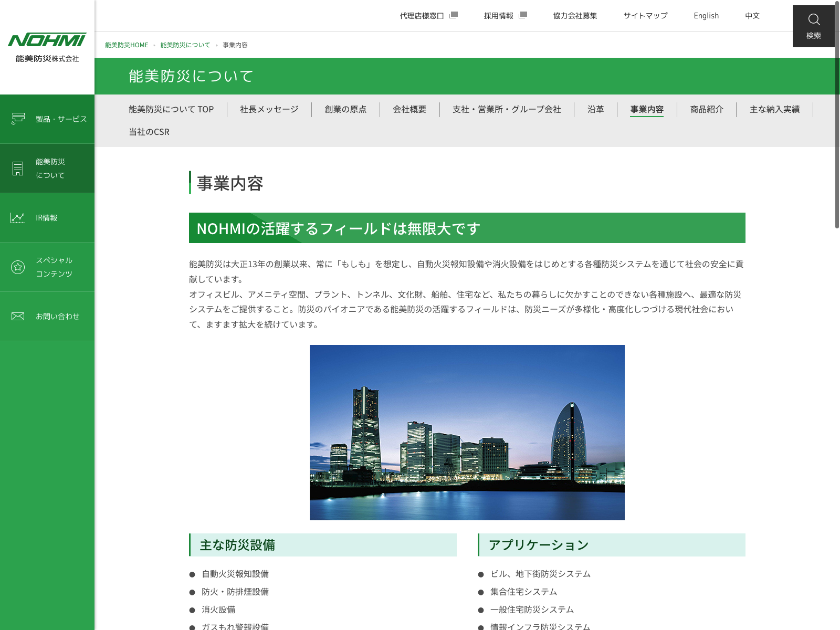Click the search magnifier icon
Viewport: 840px width, 630px height.
point(814,20)
